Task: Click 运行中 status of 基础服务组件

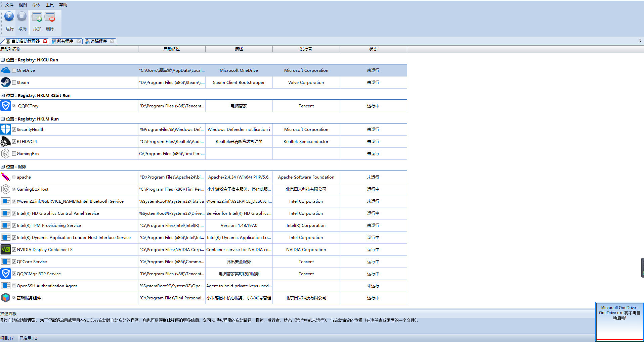Action: [x=373, y=298]
